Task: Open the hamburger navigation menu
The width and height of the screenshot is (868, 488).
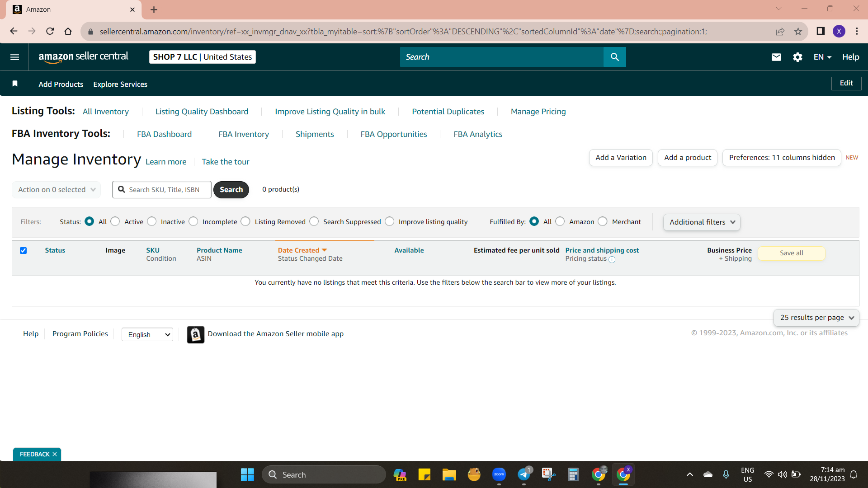Action: pos(14,57)
